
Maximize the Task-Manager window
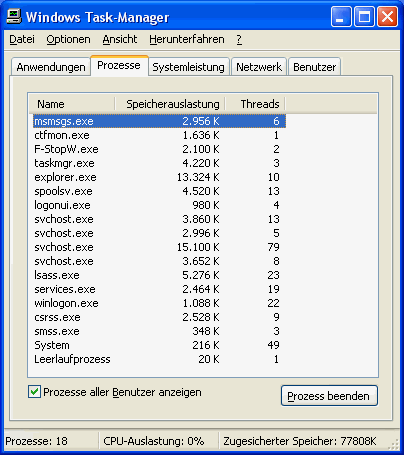pos(364,16)
